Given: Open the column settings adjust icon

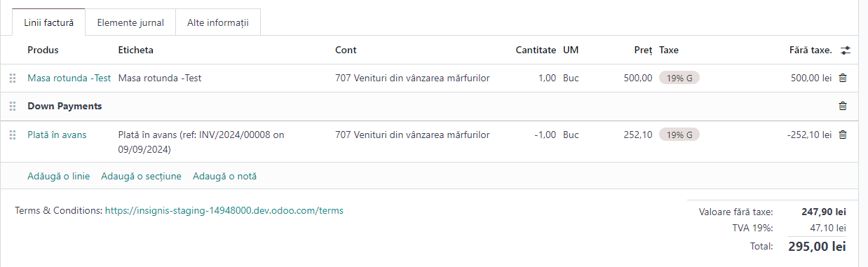Looking at the screenshot, I should (846, 50).
